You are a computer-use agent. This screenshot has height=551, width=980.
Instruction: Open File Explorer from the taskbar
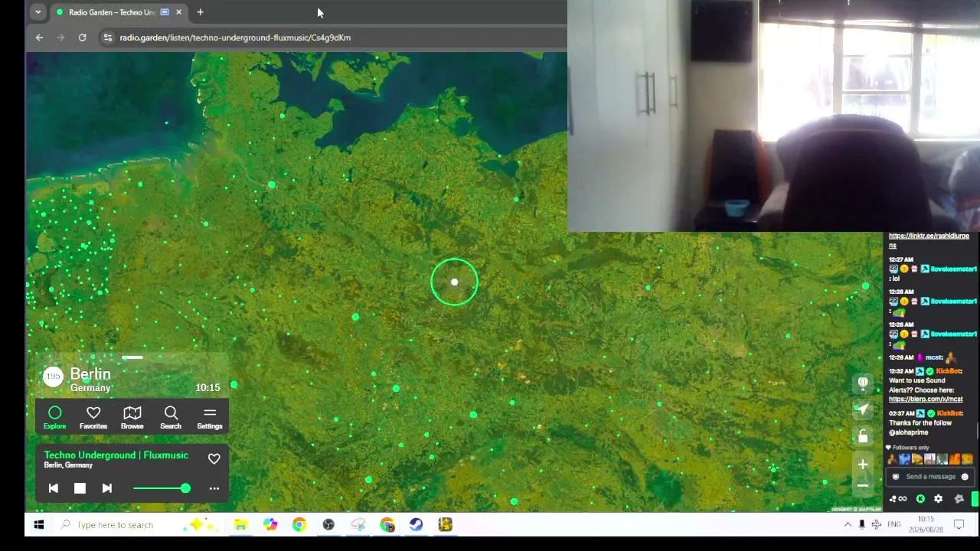tap(240, 525)
